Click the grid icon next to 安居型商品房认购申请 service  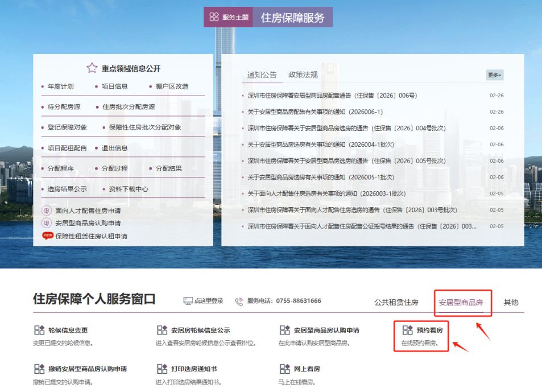click(285, 330)
